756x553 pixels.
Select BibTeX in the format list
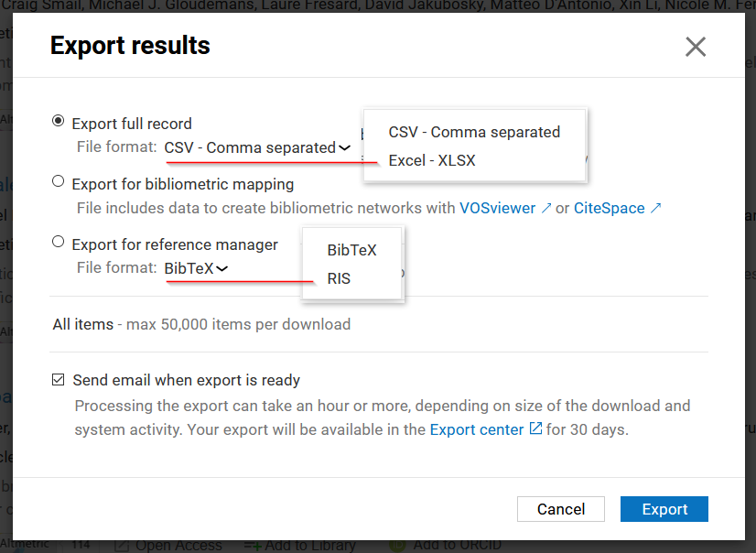pos(351,250)
